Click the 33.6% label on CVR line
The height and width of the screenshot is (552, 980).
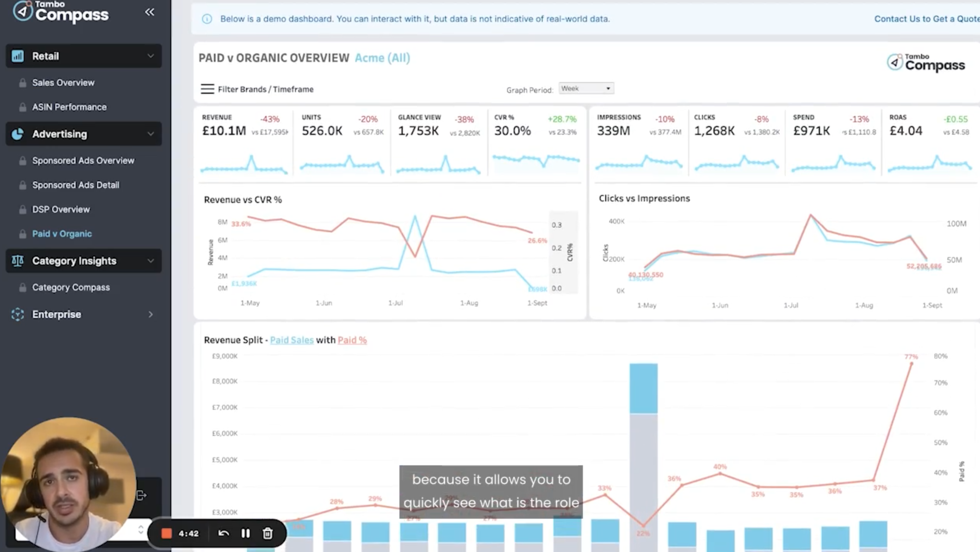pyautogui.click(x=241, y=224)
